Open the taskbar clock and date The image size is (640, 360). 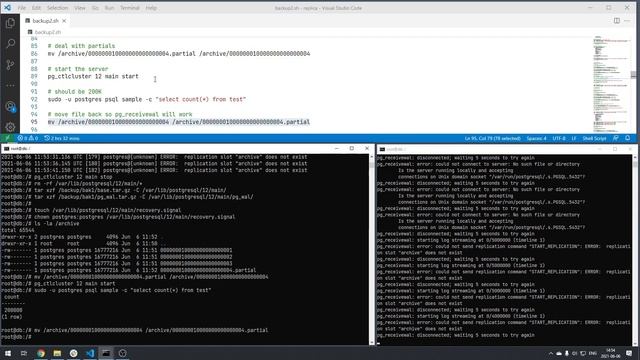[x=610, y=353]
